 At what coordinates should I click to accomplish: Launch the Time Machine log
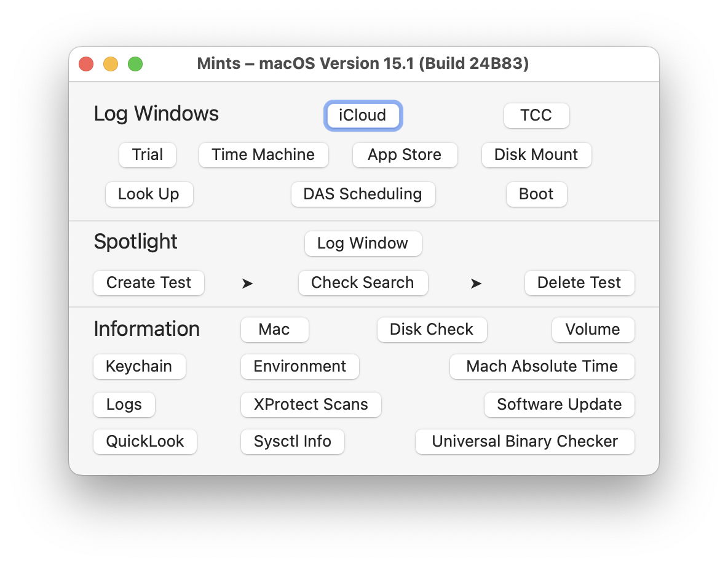(x=263, y=154)
